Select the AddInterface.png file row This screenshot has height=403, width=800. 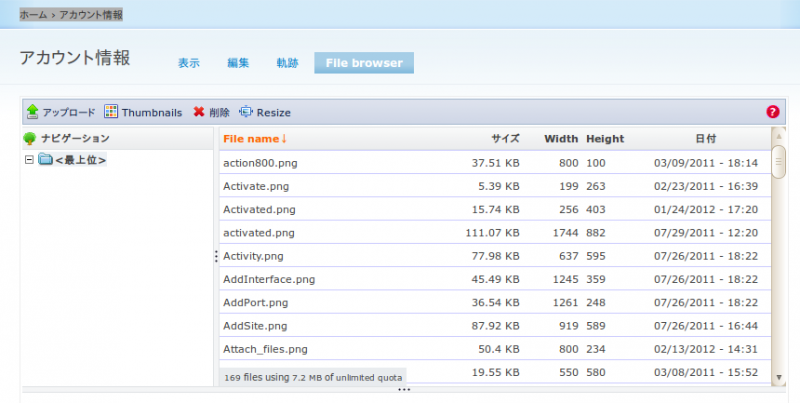point(269,279)
